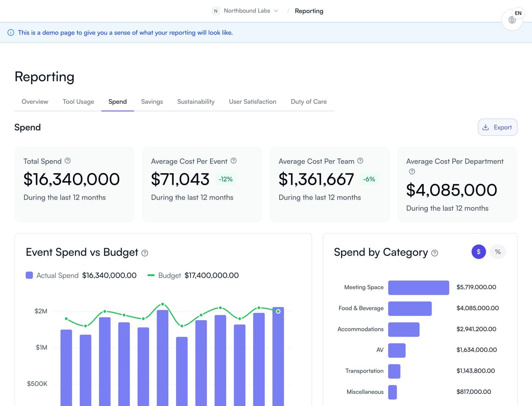The width and height of the screenshot is (532, 406).
Task: Switch category chart to dollar view
Action: (478, 252)
